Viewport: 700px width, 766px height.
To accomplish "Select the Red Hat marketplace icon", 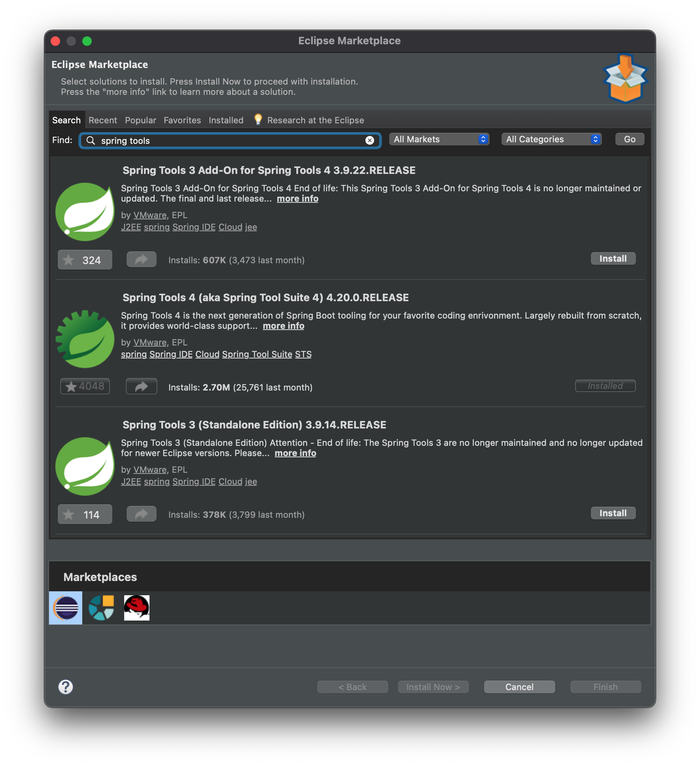I will pyautogui.click(x=137, y=608).
